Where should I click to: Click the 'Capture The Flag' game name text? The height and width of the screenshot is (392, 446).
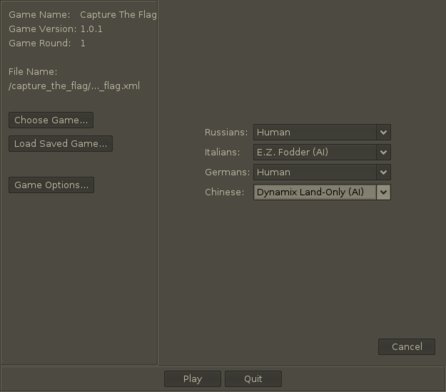pos(118,15)
